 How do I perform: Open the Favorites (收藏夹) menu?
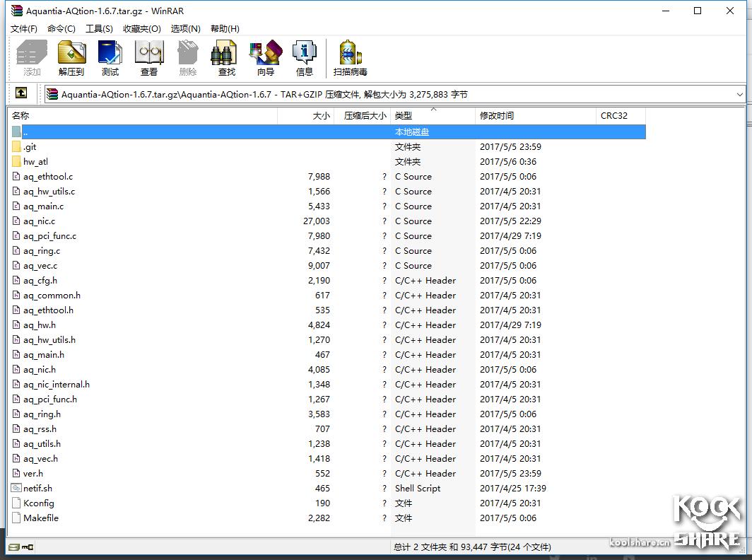coord(141,28)
